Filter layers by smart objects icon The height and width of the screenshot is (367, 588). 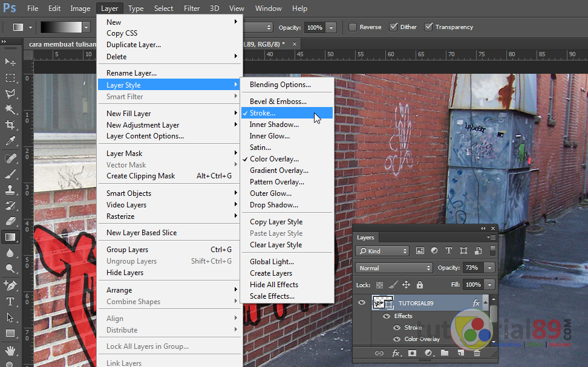478,251
